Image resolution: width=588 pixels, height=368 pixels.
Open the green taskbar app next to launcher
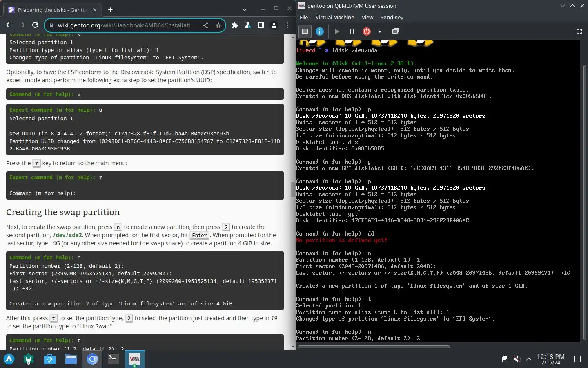(29, 359)
